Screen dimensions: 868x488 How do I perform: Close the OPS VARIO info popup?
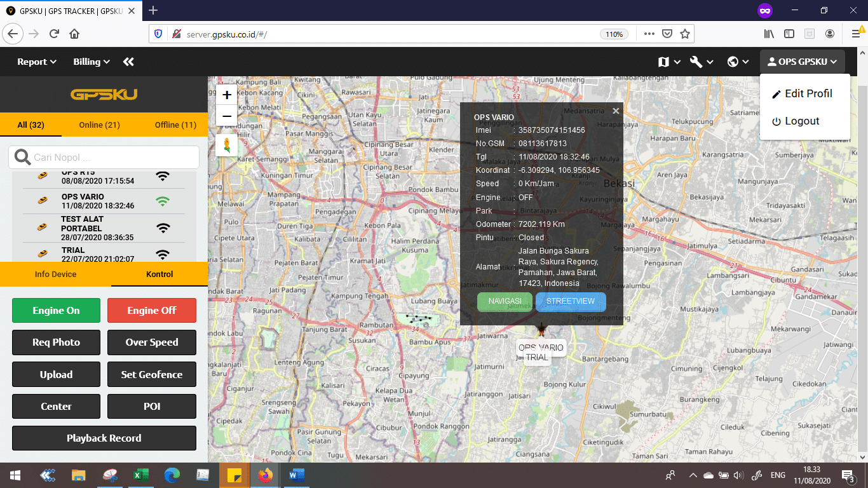[615, 111]
